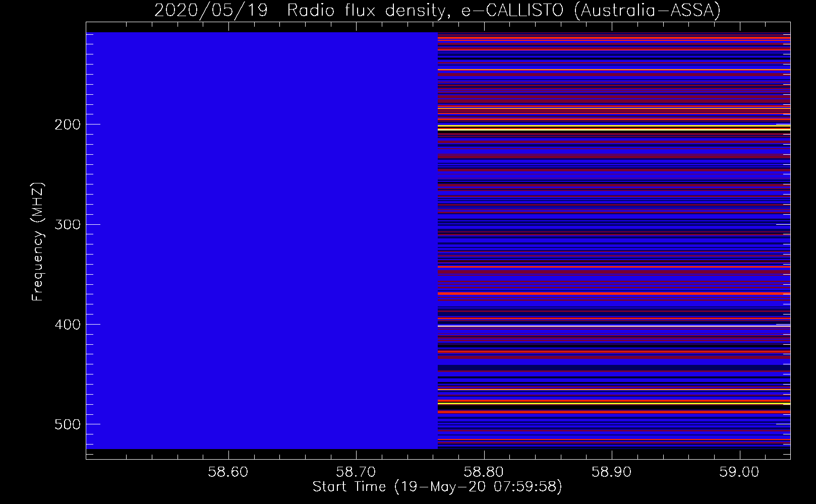The width and height of the screenshot is (816, 504).
Task: Click the 500 MHz frequency tick label
Action: [67, 424]
